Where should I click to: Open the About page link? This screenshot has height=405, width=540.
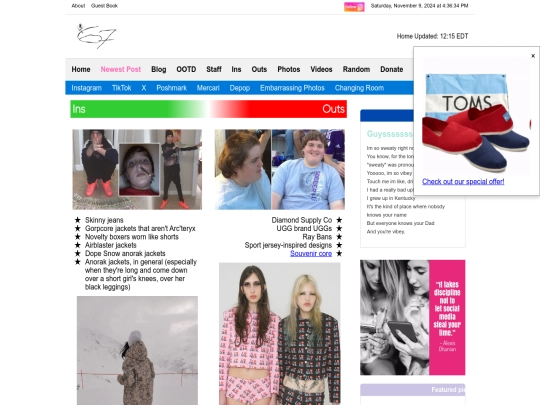tap(78, 6)
